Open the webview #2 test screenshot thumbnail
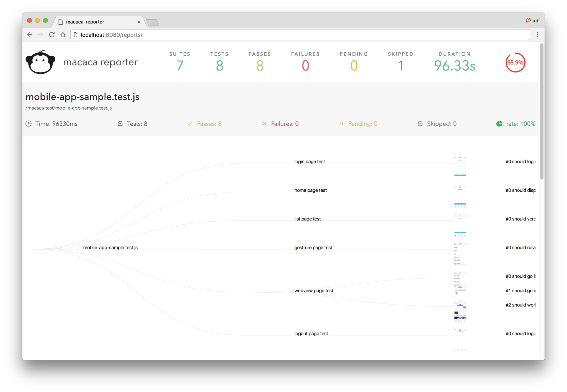567x392 pixels. click(460, 311)
